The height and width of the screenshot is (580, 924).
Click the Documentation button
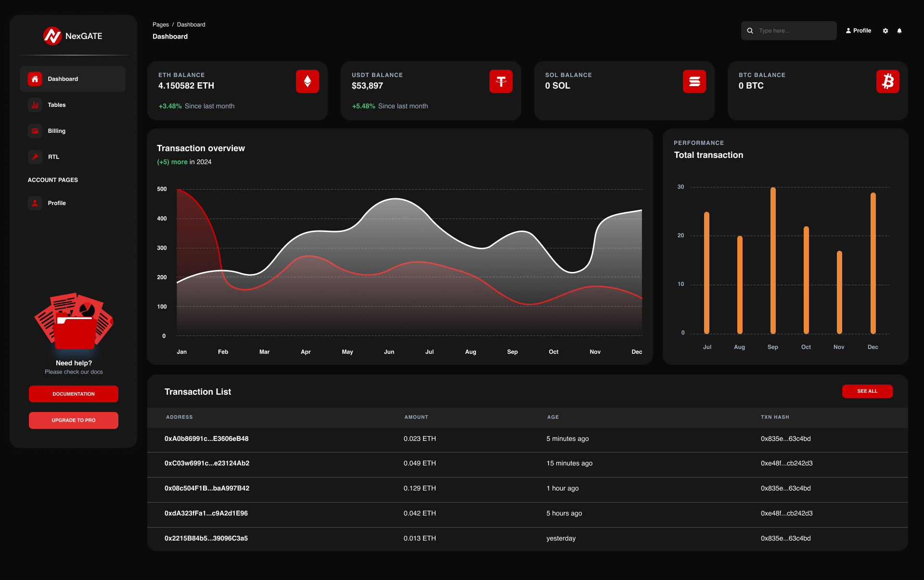click(x=74, y=394)
